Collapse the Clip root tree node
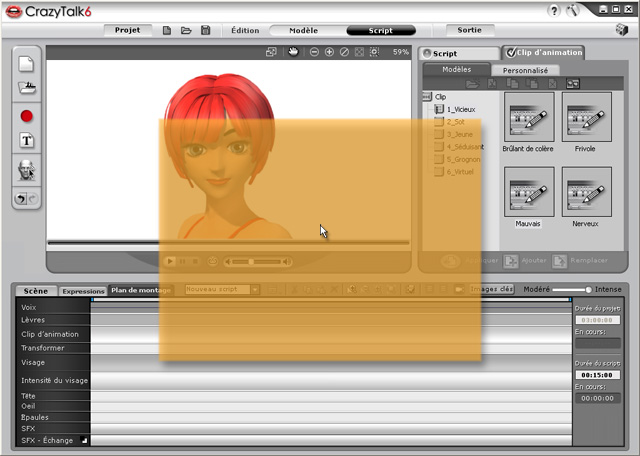Image resolution: width=640 pixels, height=456 pixels. click(x=427, y=97)
